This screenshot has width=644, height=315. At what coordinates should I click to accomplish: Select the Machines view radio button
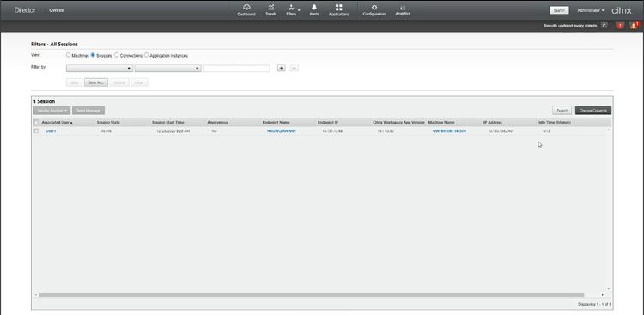(x=68, y=55)
